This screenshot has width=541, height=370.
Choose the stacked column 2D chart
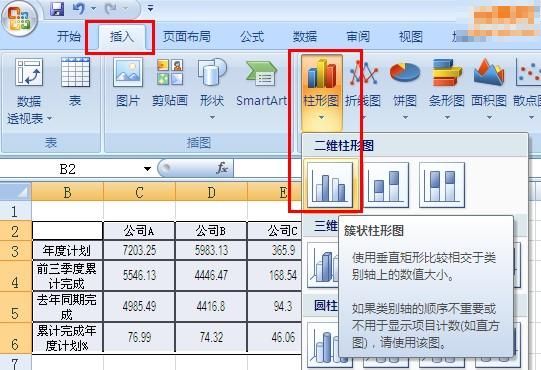[x=386, y=185]
